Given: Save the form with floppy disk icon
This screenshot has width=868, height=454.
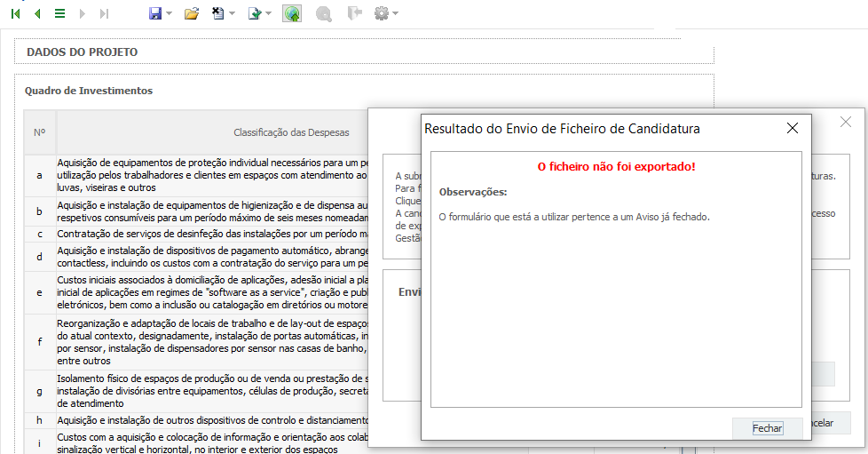Looking at the screenshot, I should pos(155,13).
